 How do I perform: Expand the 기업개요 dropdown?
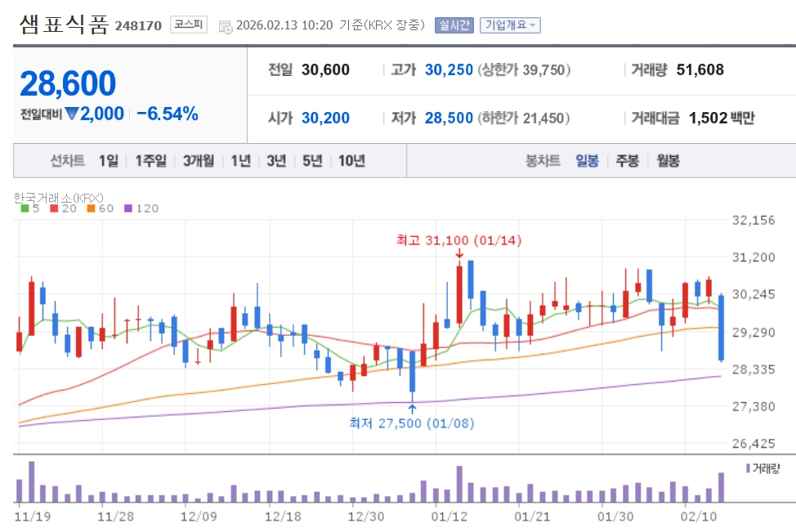[x=510, y=25]
